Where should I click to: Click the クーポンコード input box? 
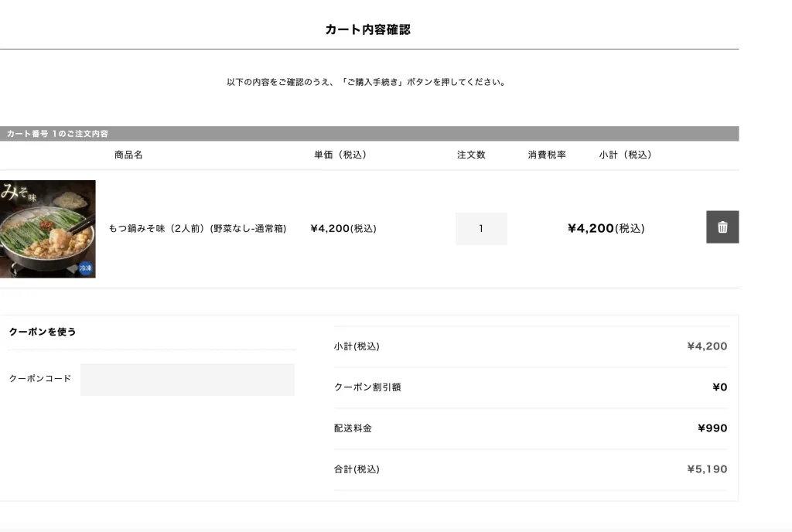pyautogui.click(x=186, y=379)
